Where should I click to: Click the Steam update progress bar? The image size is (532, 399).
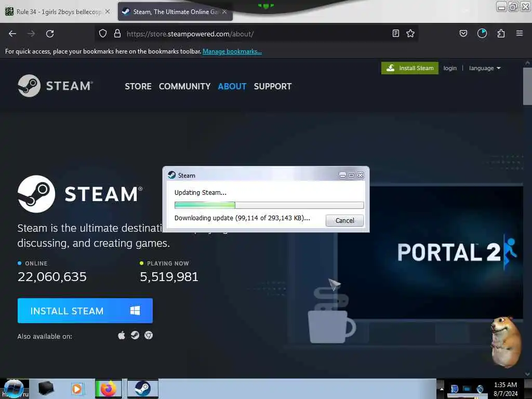click(x=269, y=205)
